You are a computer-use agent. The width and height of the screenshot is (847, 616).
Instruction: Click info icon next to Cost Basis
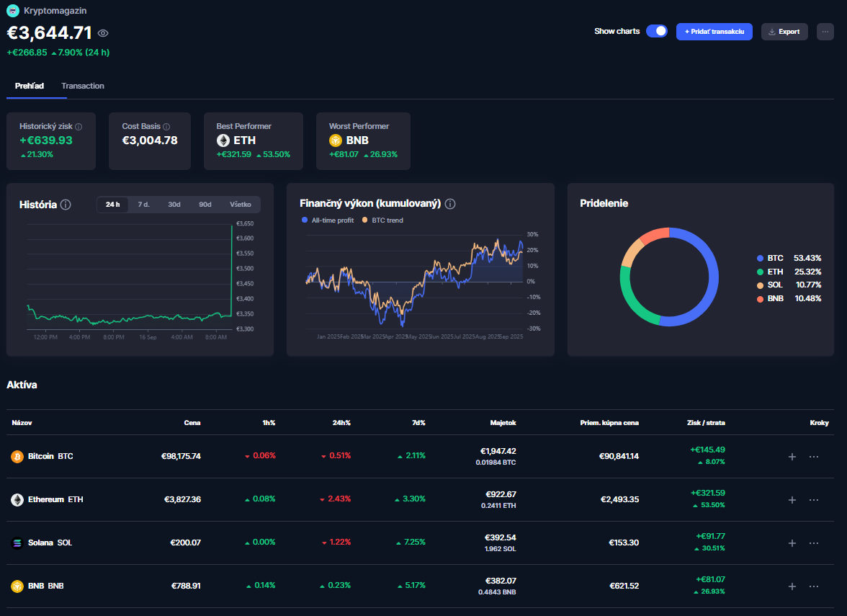(166, 126)
